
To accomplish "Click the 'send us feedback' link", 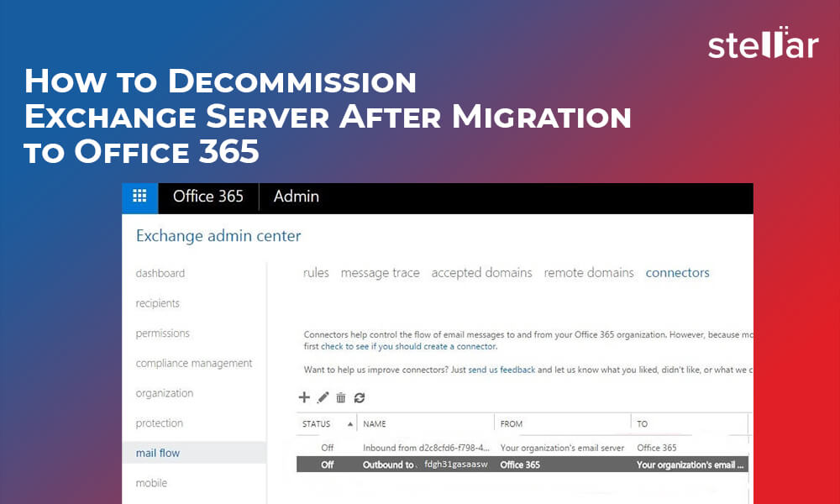I will coord(501,370).
